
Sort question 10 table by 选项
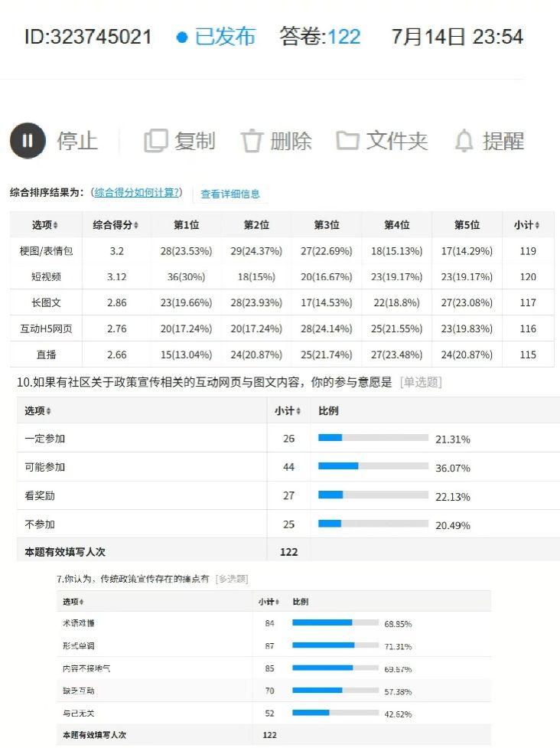tap(48, 411)
